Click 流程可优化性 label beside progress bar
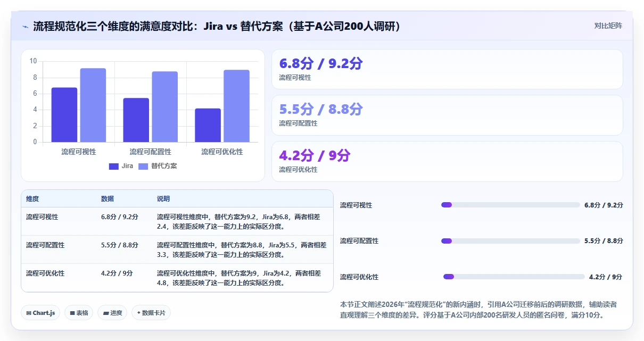The height and width of the screenshot is (341, 644). click(x=359, y=277)
